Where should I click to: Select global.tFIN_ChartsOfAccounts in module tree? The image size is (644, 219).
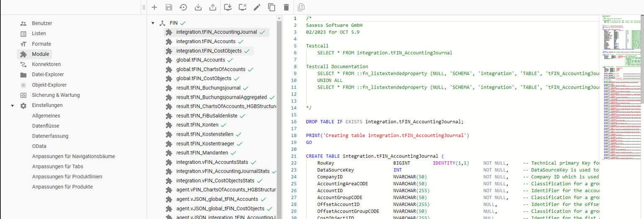point(210,69)
